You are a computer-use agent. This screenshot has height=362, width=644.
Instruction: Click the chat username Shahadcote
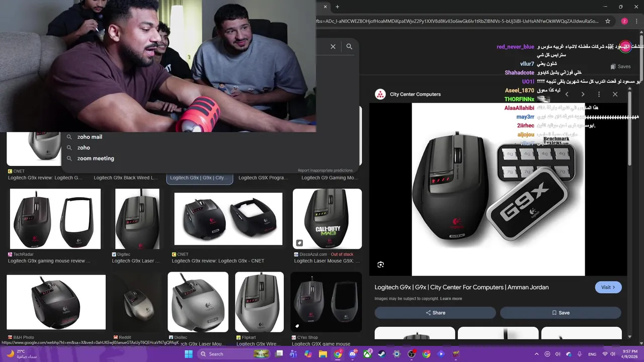(519, 73)
